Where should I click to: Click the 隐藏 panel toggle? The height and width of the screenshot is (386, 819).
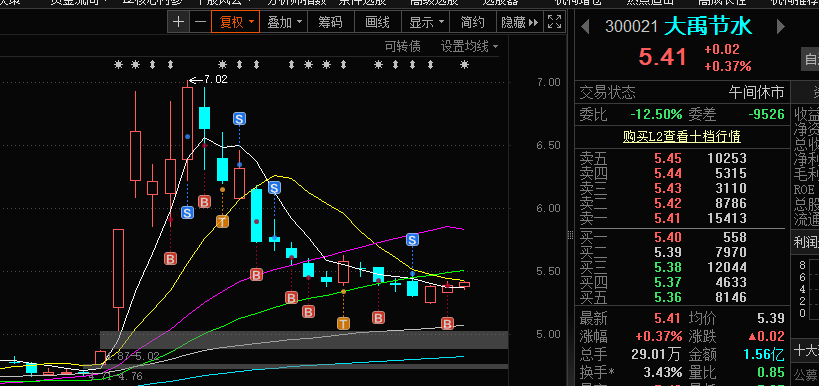(519, 22)
